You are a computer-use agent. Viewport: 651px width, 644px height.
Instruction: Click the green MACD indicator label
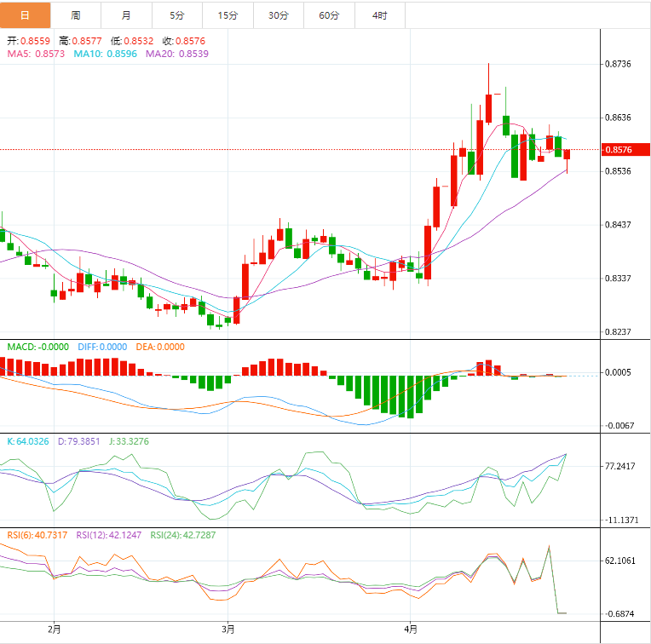[37, 347]
